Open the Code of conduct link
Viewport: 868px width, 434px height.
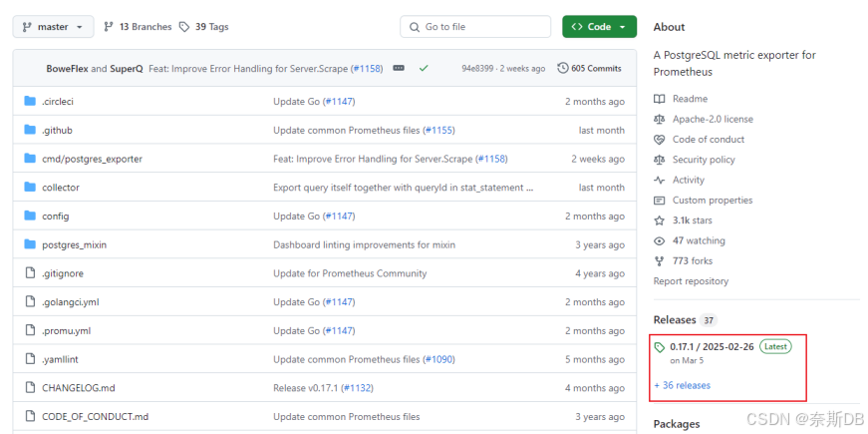click(x=708, y=139)
